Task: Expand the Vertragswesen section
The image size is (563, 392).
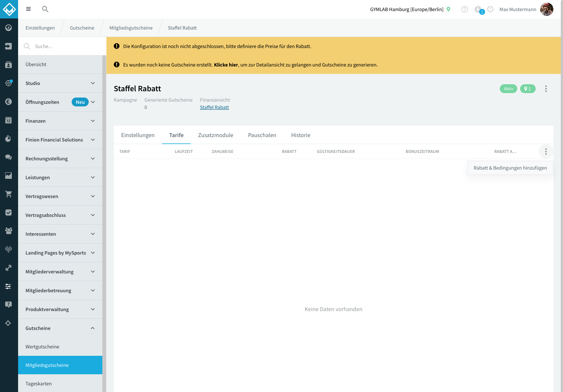Action: tap(60, 196)
